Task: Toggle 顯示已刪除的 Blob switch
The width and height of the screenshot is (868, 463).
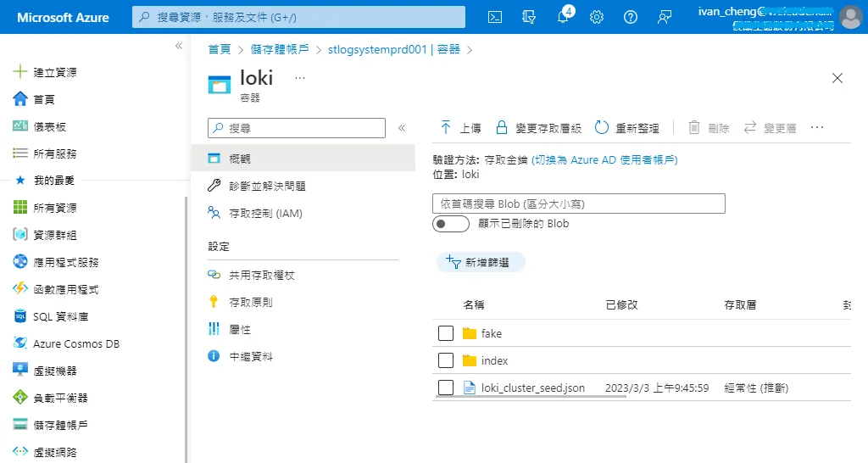Action: click(451, 224)
